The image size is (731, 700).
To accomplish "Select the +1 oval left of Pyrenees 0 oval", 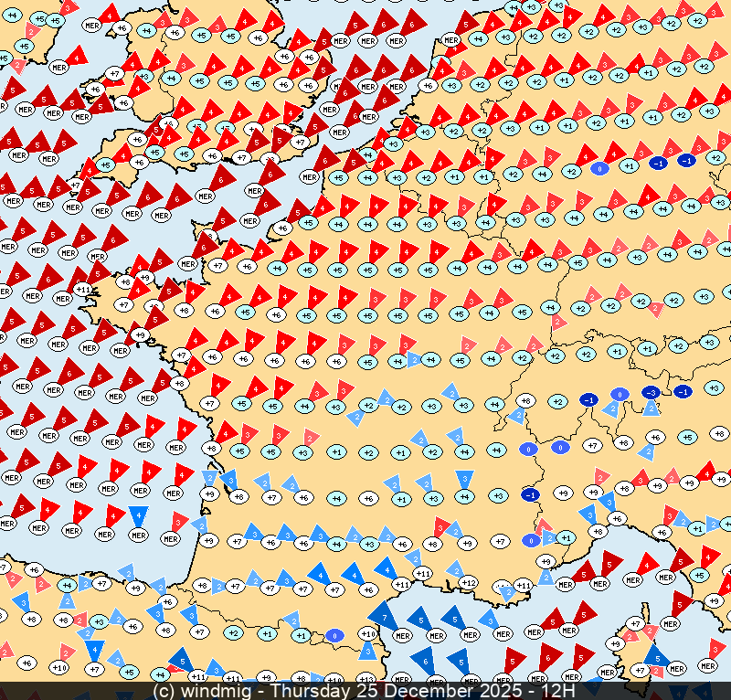I will 301,635.
